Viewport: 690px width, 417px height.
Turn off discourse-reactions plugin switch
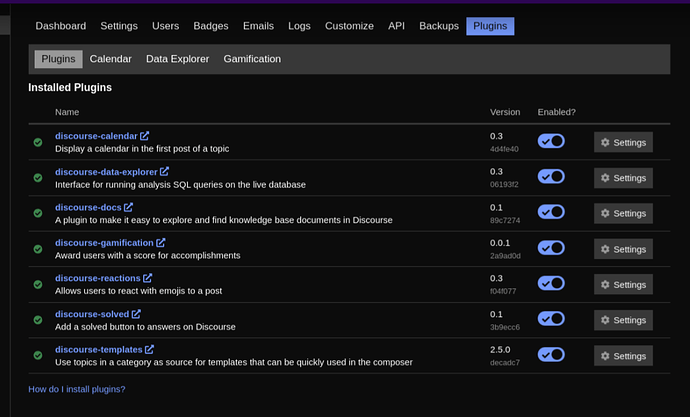click(x=551, y=283)
